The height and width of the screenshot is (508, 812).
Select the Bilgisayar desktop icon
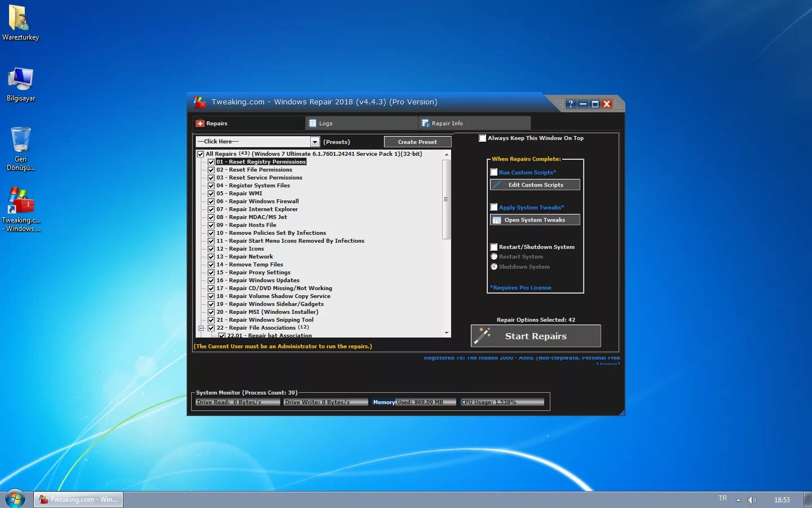click(x=20, y=79)
